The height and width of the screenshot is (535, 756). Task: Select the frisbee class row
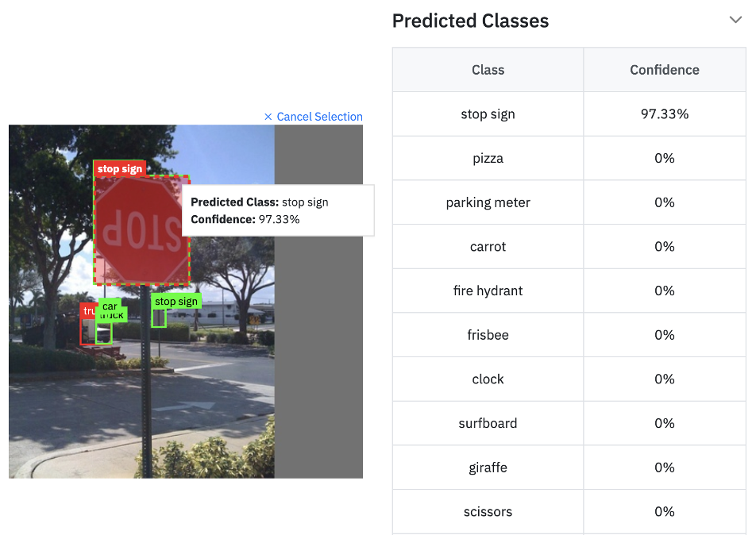coord(488,335)
